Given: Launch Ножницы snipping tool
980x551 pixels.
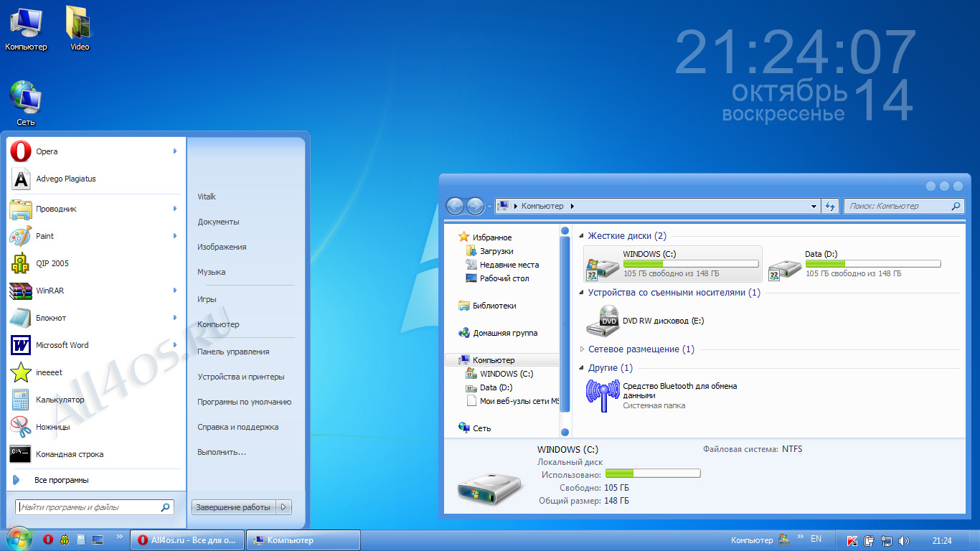Looking at the screenshot, I should tap(93, 427).
